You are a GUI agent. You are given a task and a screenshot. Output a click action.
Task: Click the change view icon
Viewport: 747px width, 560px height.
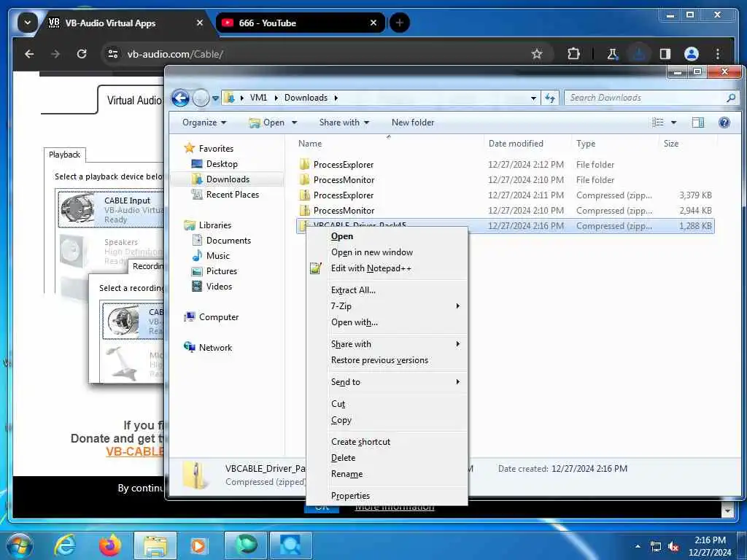point(657,122)
